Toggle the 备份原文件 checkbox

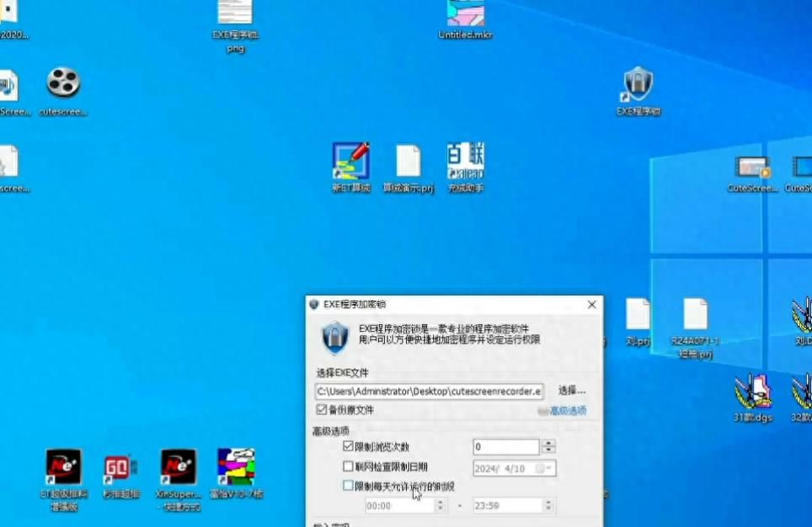point(322,409)
